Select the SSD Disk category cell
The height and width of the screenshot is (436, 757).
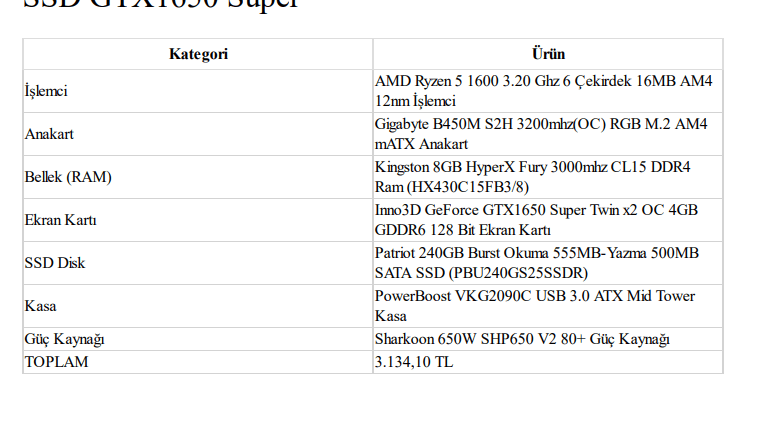54,263
